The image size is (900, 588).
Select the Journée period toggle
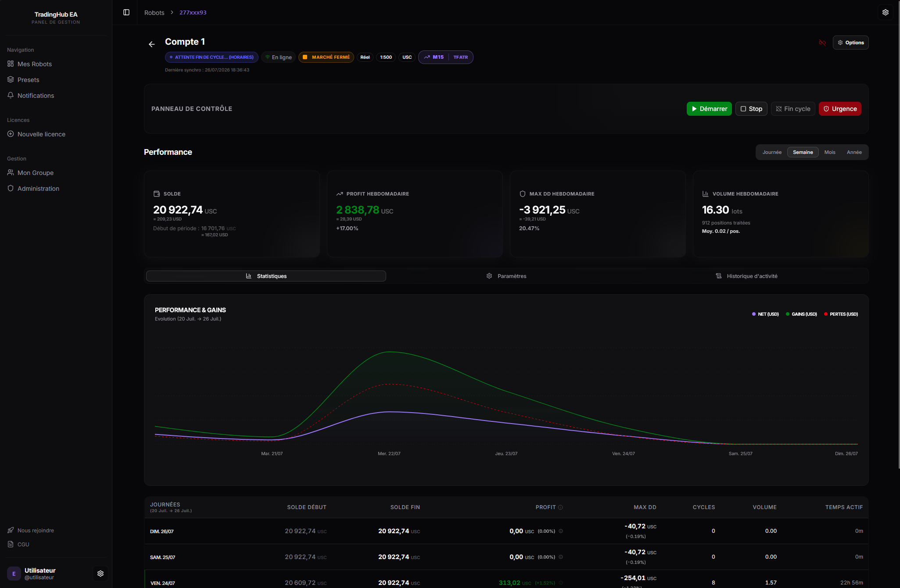772,152
